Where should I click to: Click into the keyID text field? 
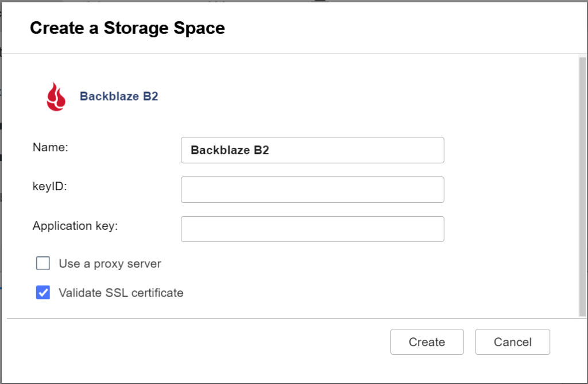click(x=312, y=190)
